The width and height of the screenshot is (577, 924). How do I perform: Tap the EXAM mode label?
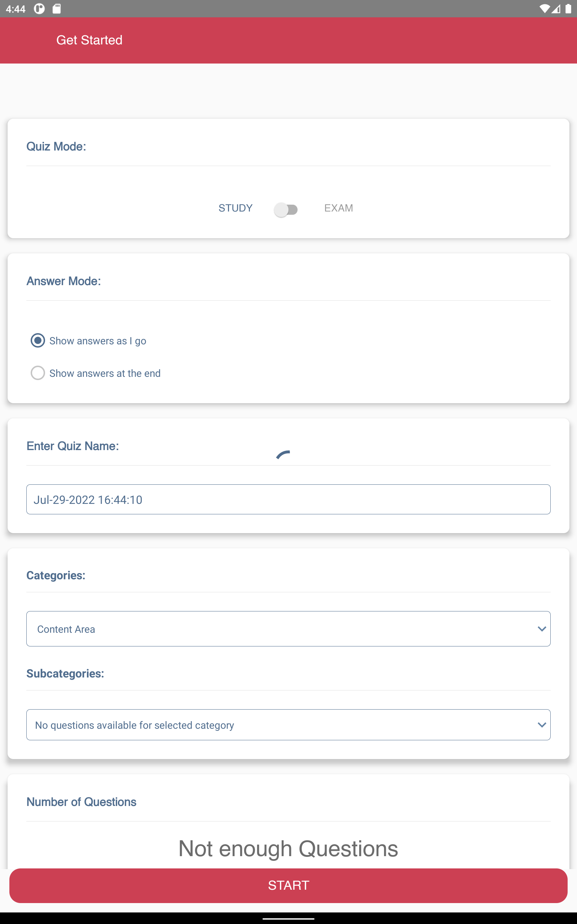(339, 208)
